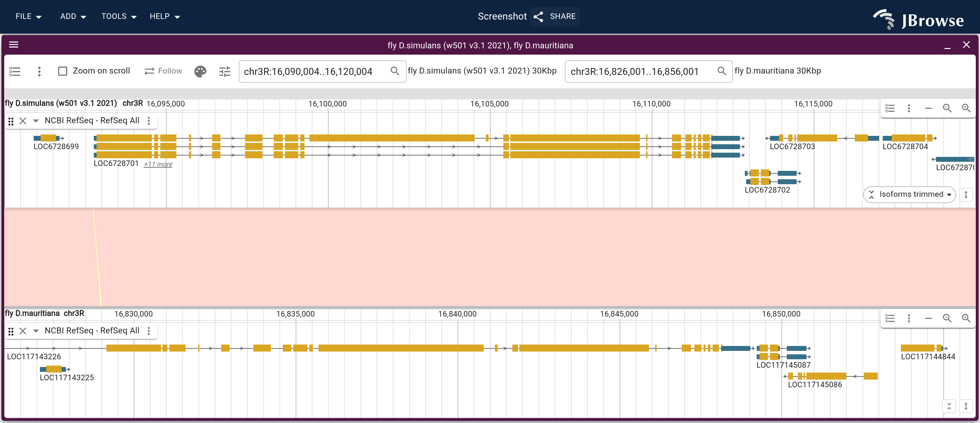Expand D.simulans RefSeq track dropdown arrow

[x=36, y=121]
